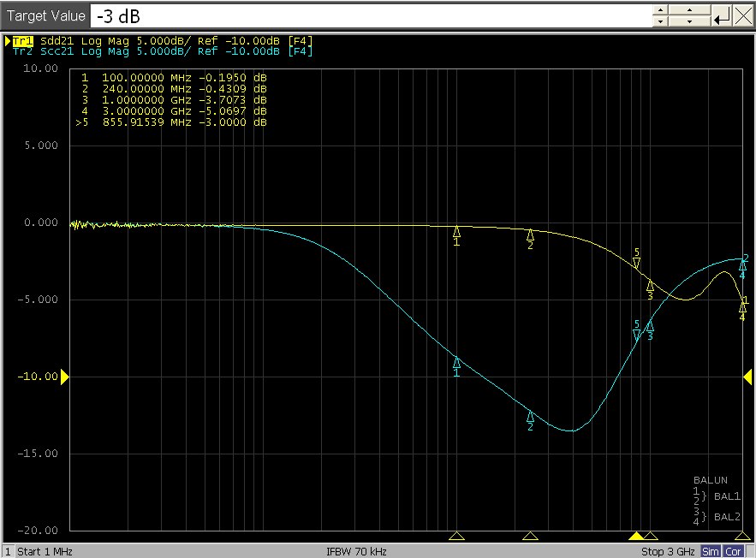This screenshot has height=558, width=756.
Task: Click the Sim status indicator
Action: pyautogui.click(x=711, y=551)
